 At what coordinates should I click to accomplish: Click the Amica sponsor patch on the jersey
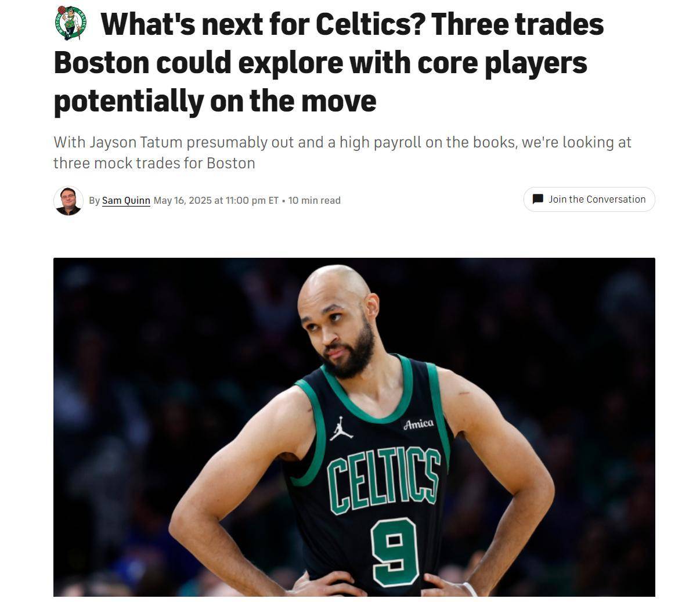tap(418, 424)
